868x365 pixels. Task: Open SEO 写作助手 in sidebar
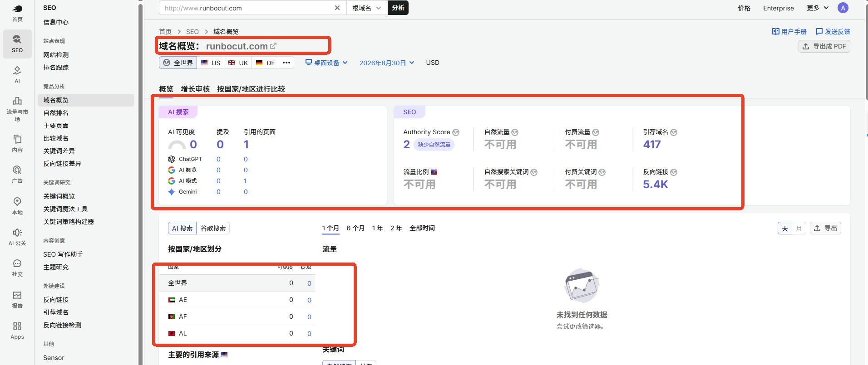63,254
